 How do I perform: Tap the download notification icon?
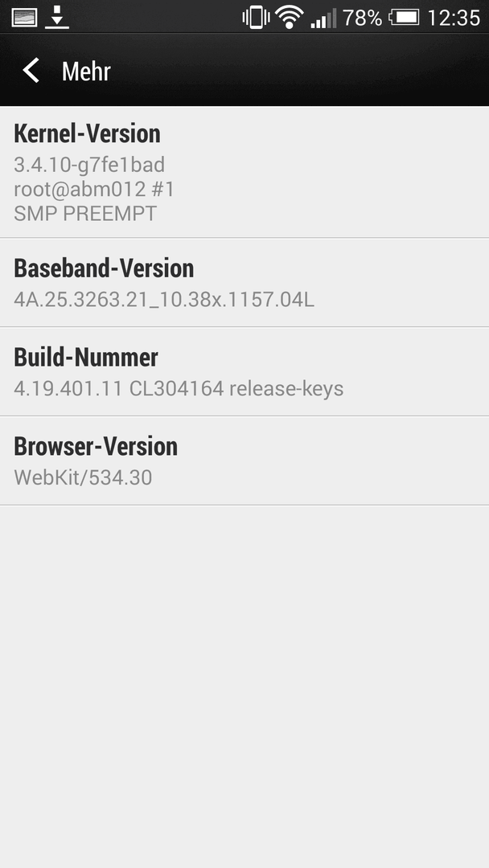click(56, 17)
